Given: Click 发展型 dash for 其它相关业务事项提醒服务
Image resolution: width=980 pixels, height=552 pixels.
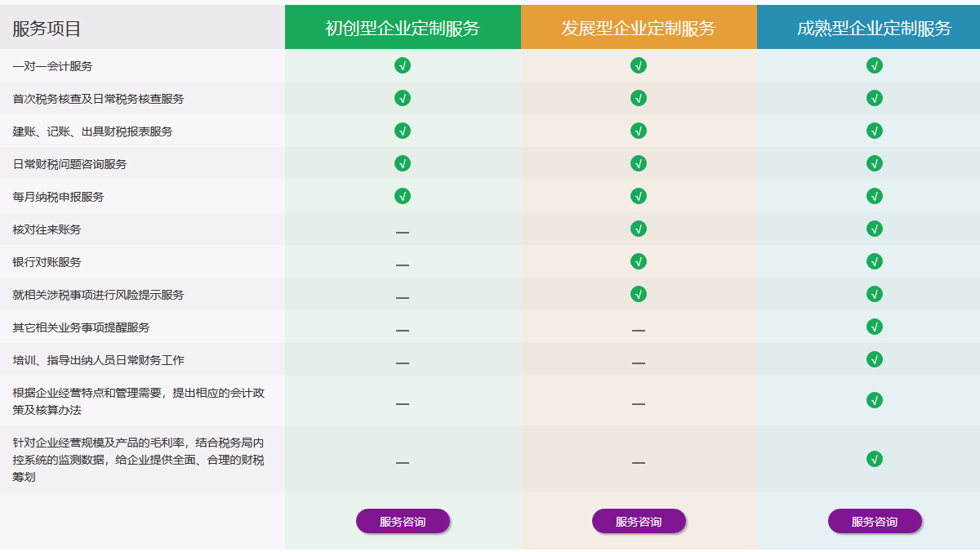Looking at the screenshot, I should click(639, 331).
